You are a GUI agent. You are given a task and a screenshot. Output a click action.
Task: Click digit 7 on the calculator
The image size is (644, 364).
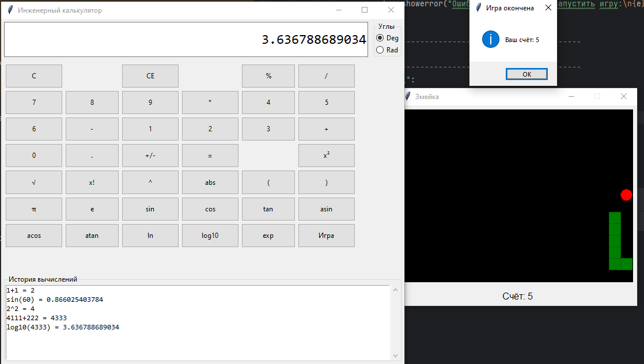(34, 103)
